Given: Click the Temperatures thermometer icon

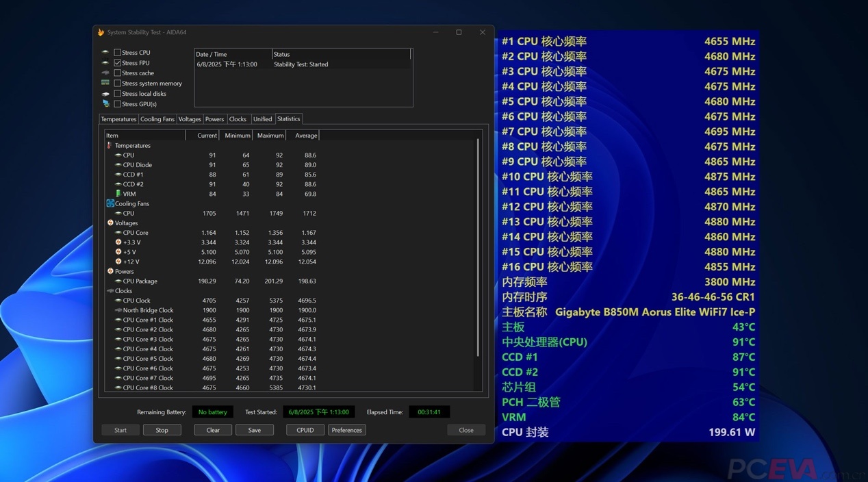Looking at the screenshot, I should click(110, 145).
